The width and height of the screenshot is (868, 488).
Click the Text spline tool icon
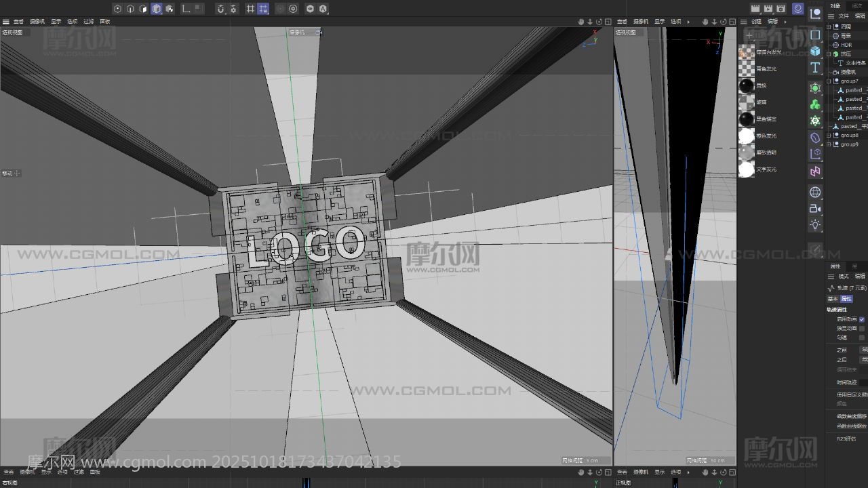tap(815, 68)
